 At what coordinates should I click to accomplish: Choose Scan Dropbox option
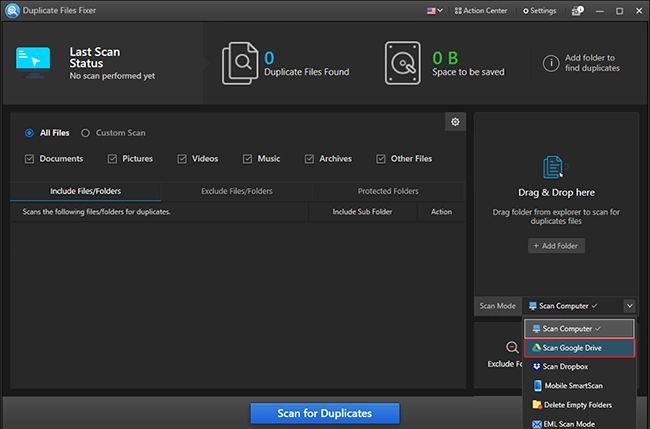pos(579,366)
